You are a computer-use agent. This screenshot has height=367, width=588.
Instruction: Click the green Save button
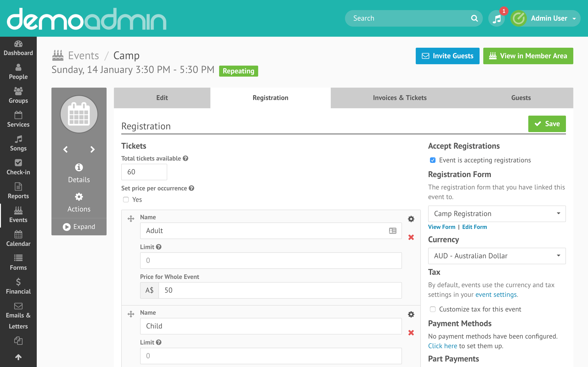(547, 124)
